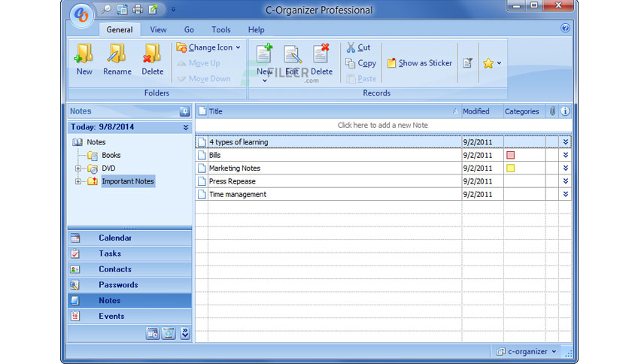Viewport: 629px width, 364px height.
Task: Click Move Up in Folders group
Action: (199, 63)
